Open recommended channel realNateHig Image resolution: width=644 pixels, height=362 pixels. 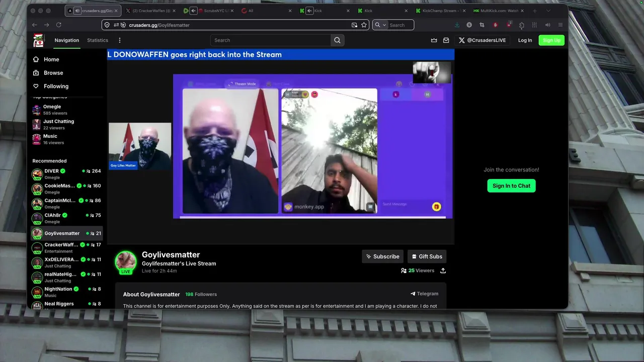[x=67, y=277]
